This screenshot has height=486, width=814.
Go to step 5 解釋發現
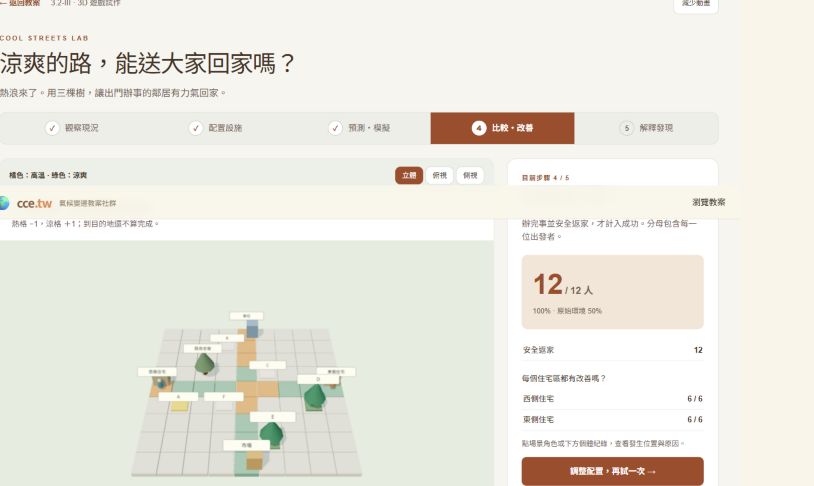pyautogui.click(x=646, y=128)
